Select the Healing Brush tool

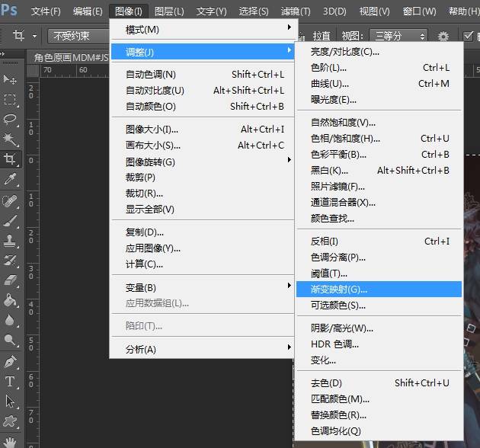(10, 201)
